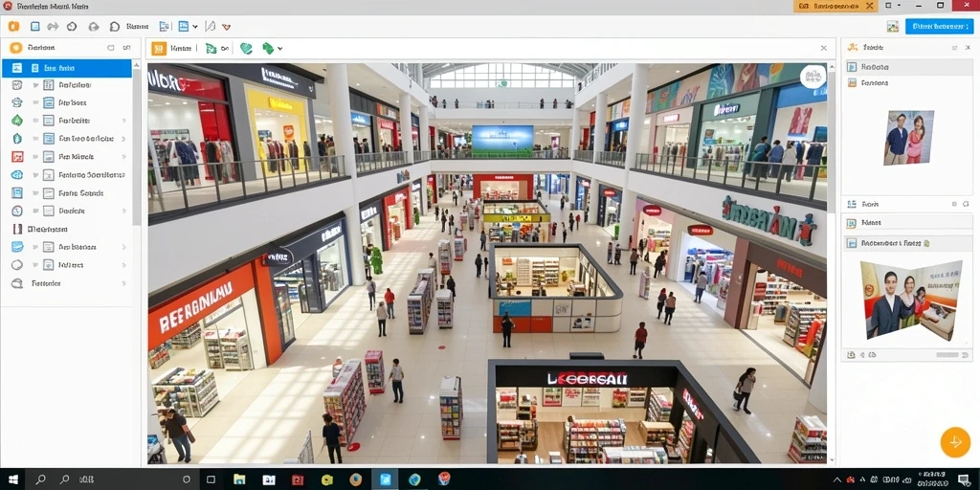This screenshot has width=980, height=490.
Task: Expand the tree row beside the green sidebar icon
Action: tap(36, 121)
